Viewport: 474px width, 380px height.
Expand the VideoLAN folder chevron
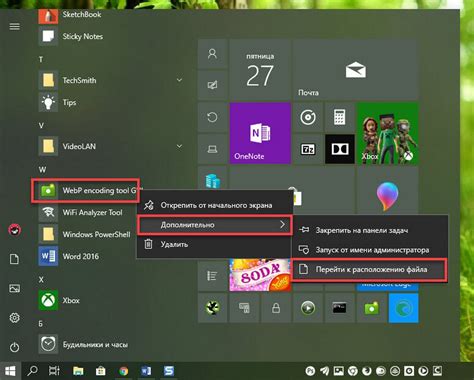pyautogui.click(x=179, y=146)
